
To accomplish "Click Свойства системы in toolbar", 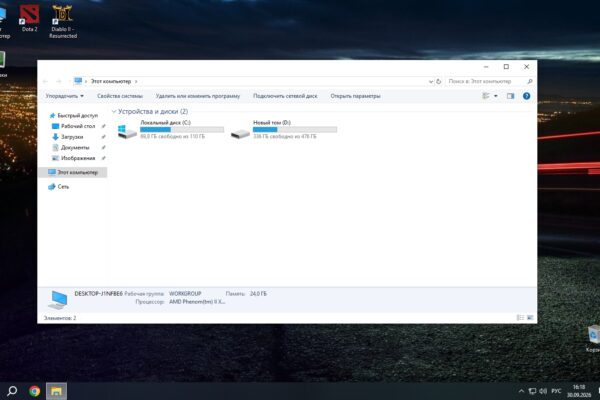I will 120,96.
